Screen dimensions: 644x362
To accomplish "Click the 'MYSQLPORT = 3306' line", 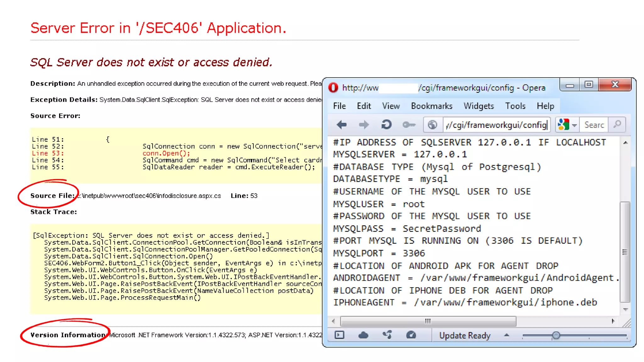I will [379, 253].
